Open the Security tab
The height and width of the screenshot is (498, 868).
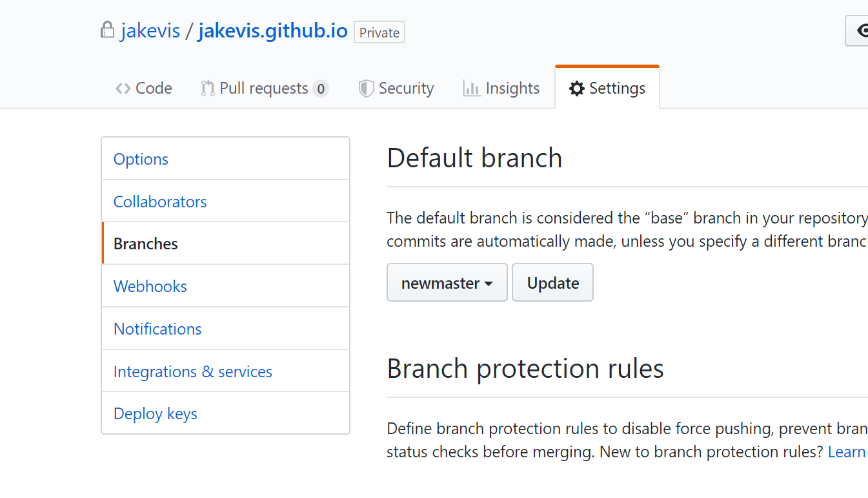click(396, 88)
